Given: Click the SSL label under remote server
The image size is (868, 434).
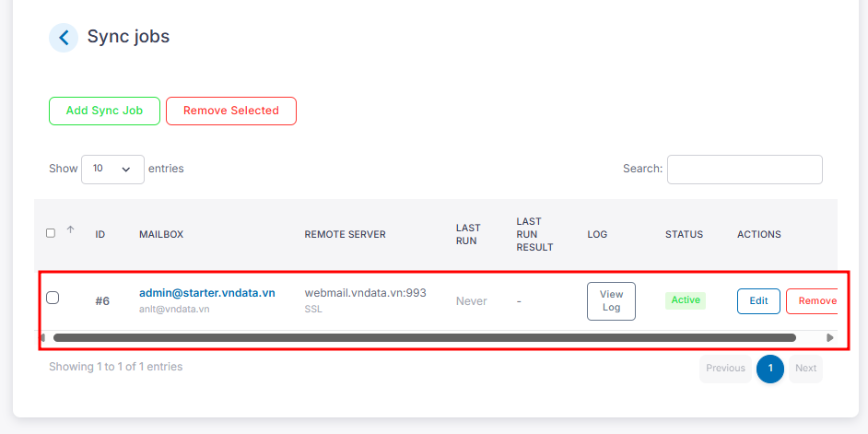Looking at the screenshot, I should click(313, 309).
